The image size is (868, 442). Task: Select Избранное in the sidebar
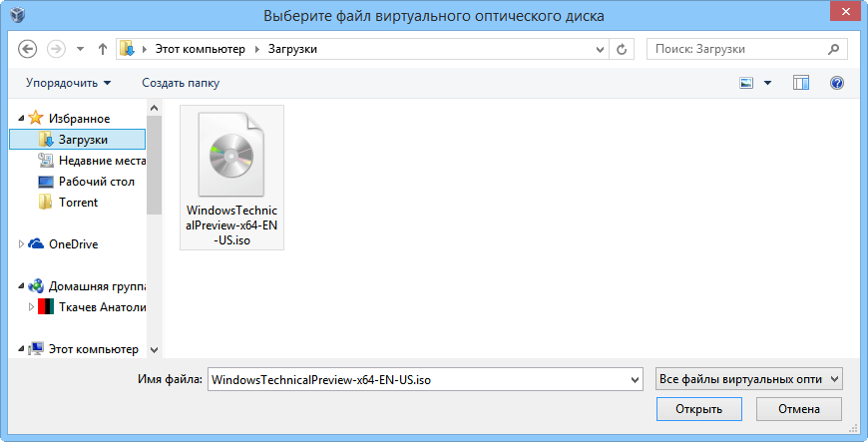(79, 119)
